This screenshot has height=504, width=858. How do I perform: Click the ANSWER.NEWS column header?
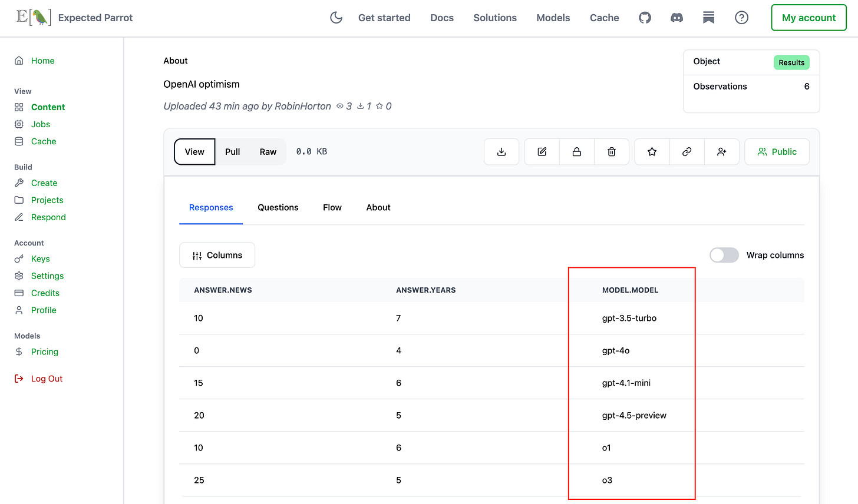click(223, 290)
